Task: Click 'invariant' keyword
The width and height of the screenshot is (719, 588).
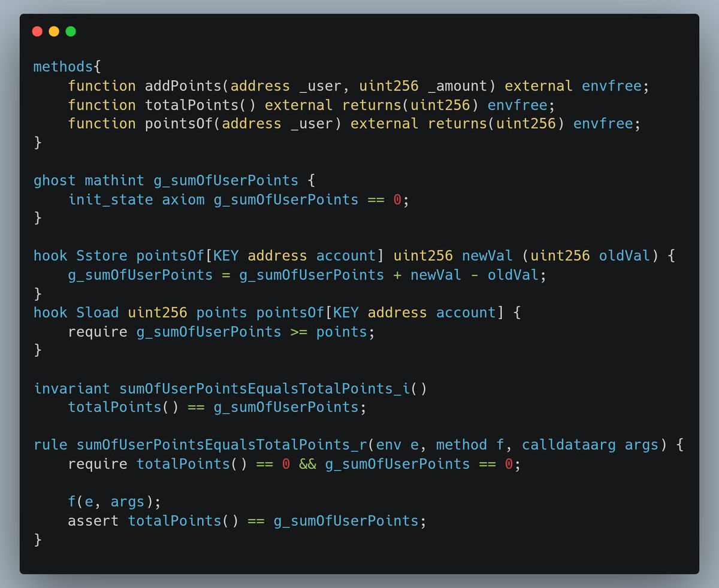Action: (72, 388)
